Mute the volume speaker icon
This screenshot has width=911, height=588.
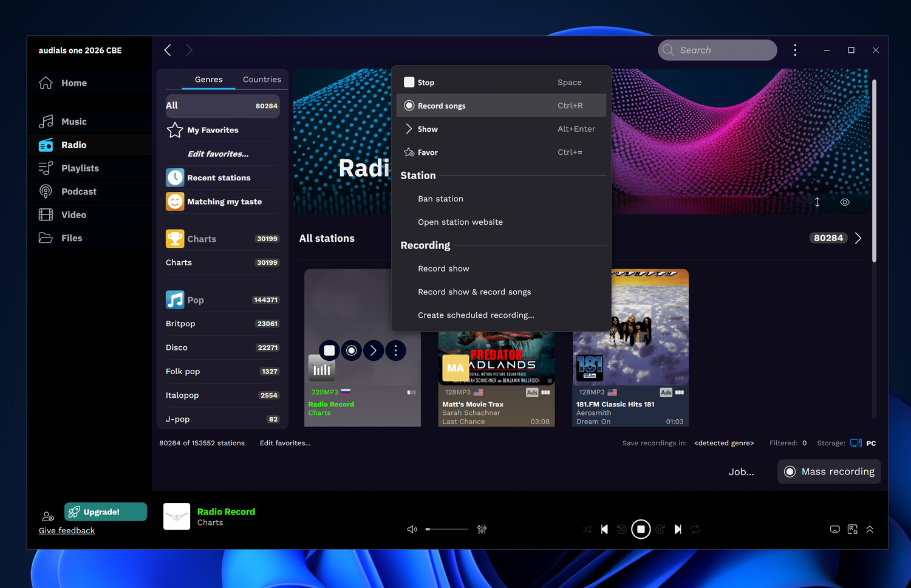click(412, 529)
